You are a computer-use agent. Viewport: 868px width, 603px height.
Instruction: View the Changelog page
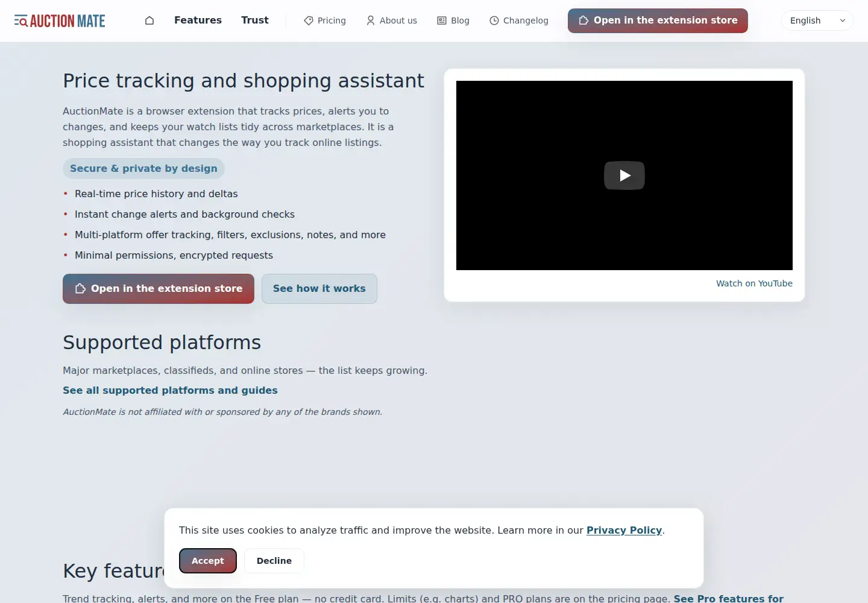(519, 21)
